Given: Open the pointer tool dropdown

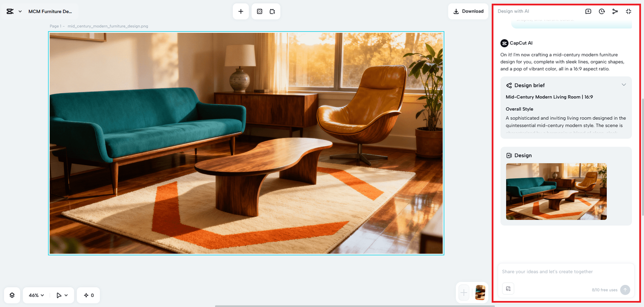Looking at the screenshot, I should [62, 295].
